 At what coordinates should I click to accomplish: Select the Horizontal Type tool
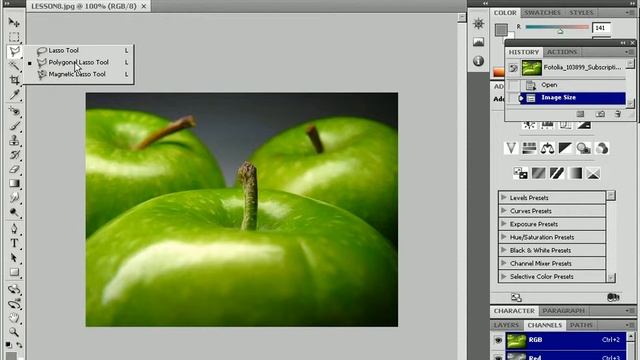[14, 243]
